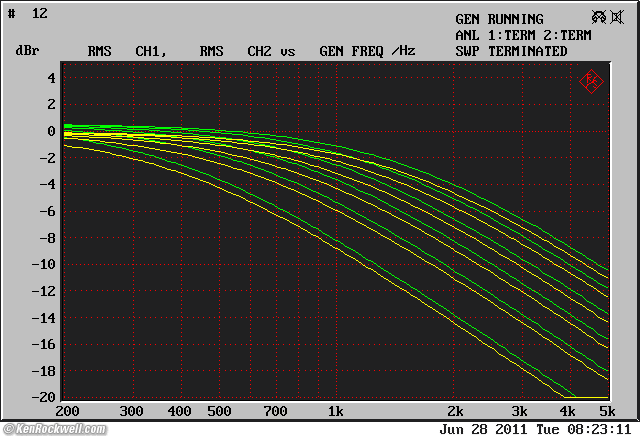
Task: Click the 'ANL 1:TERM 2:TERM' status line
Action: point(523,35)
